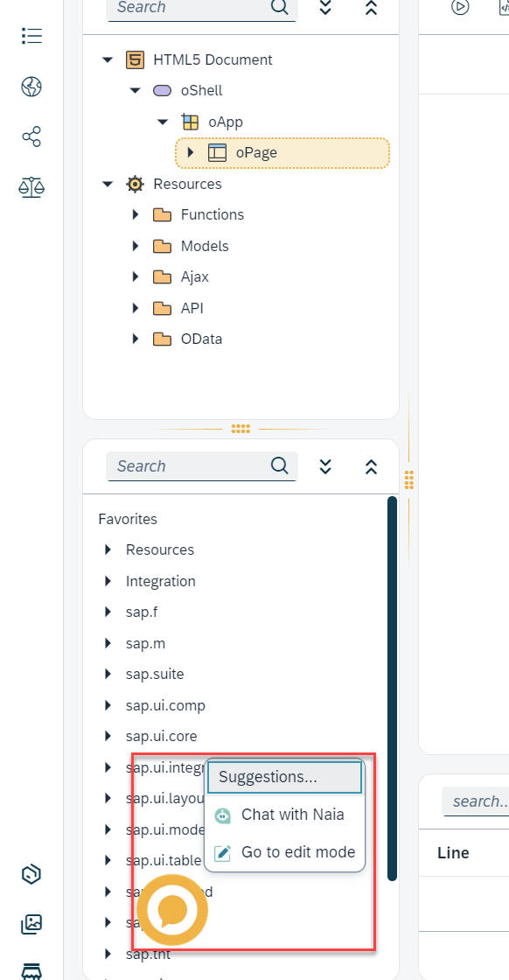
Task: Select Chat with Naia menu option
Action: (285, 815)
